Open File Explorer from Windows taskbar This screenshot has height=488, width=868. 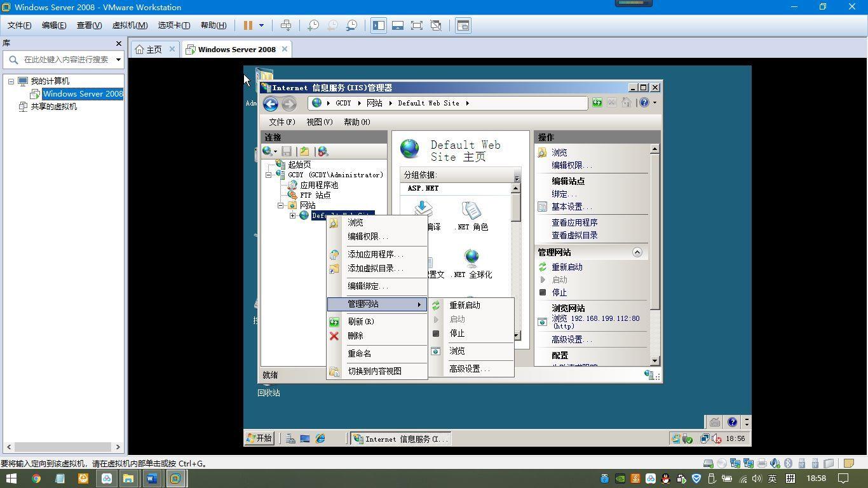click(x=128, y=478)
